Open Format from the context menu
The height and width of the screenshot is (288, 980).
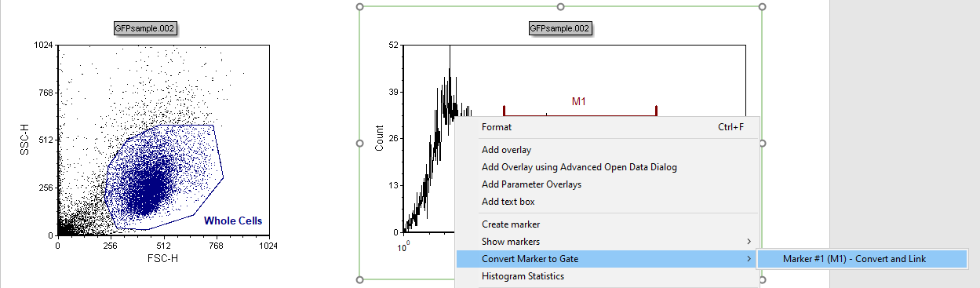[607, 127]
